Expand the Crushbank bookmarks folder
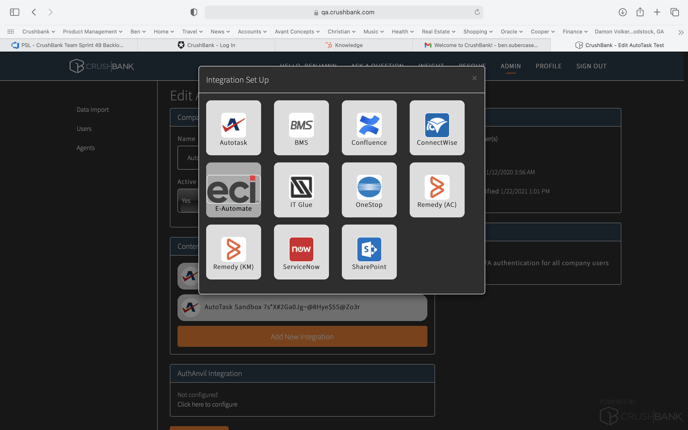This screenshot has height=430, width=688. click(39, 32)
